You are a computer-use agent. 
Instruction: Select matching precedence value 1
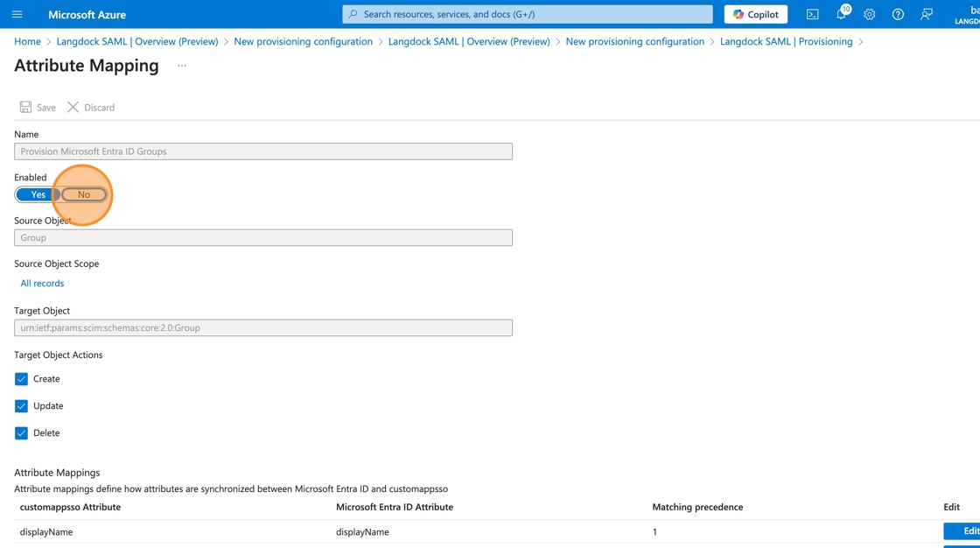pyautogui.click(x=655, y=532)
